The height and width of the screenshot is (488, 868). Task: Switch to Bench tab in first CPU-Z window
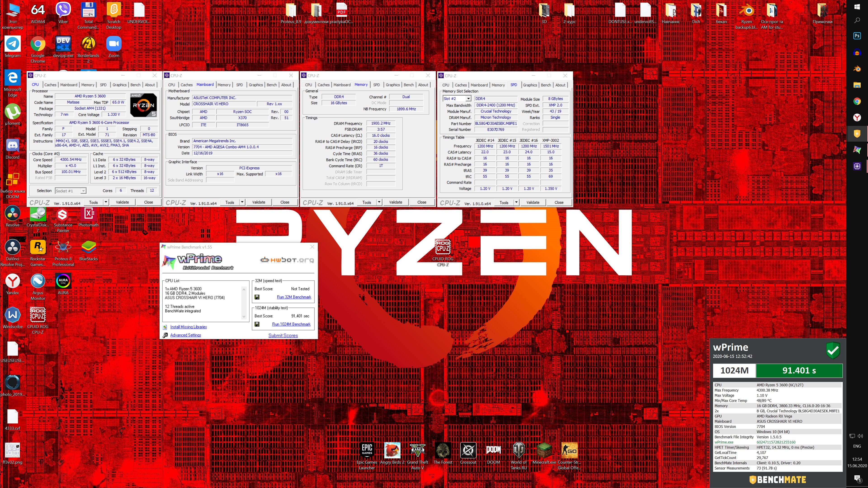135,85
